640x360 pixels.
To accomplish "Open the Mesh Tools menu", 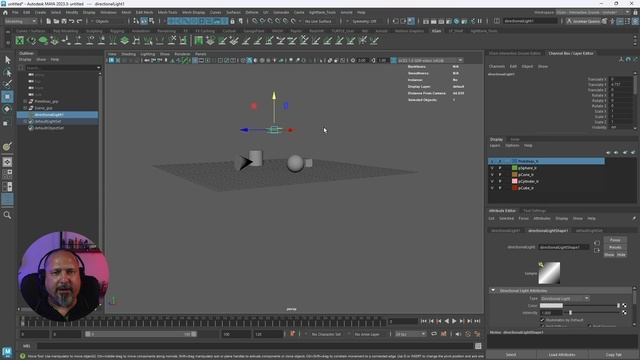I will [167, 12].
